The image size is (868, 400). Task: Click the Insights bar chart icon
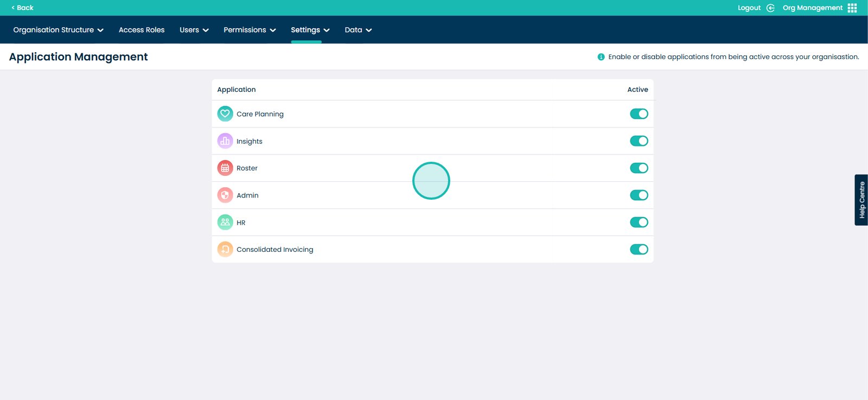tap(225, 141)
